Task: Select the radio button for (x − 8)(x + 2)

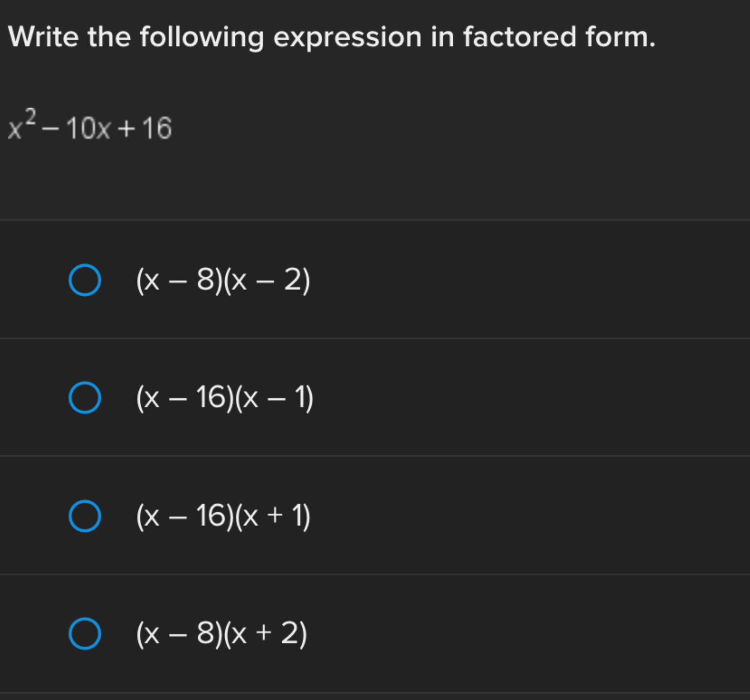Action: [86, 633]
